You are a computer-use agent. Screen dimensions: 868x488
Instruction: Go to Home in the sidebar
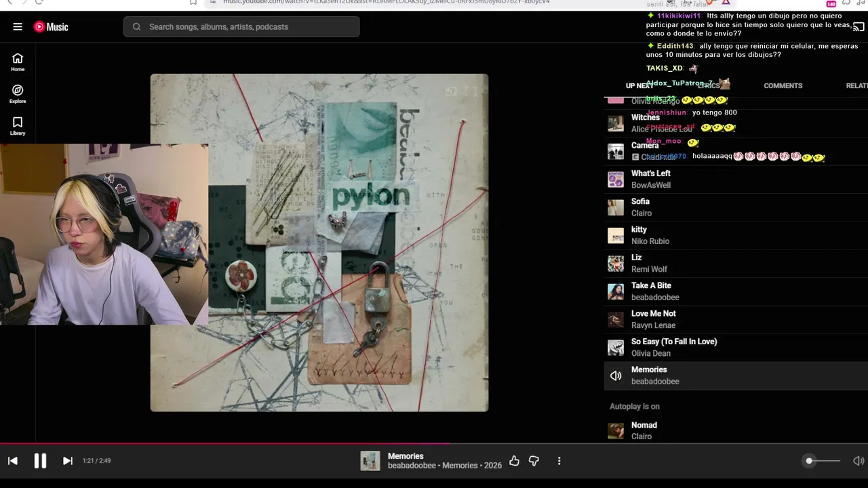coord(18,62)
